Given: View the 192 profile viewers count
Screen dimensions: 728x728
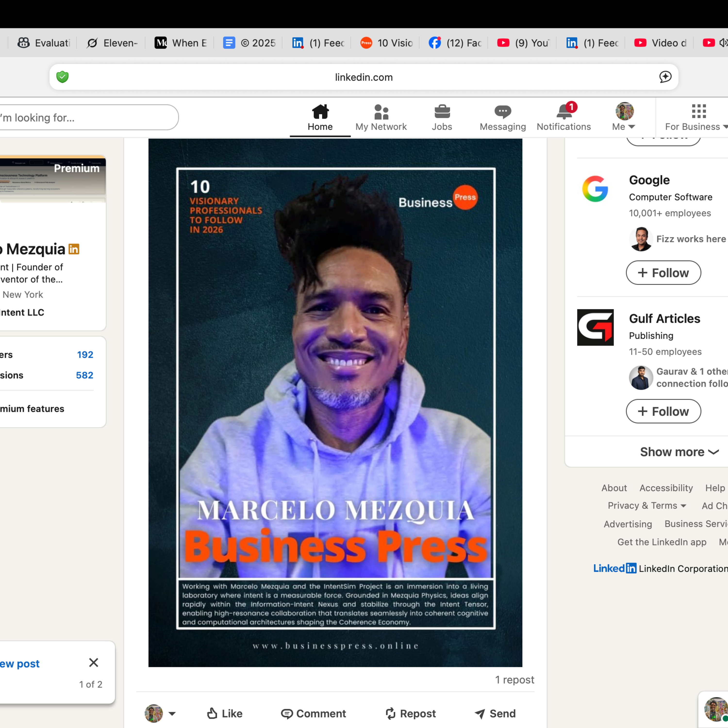Looking at the screenshot, I should pos(85,355).
